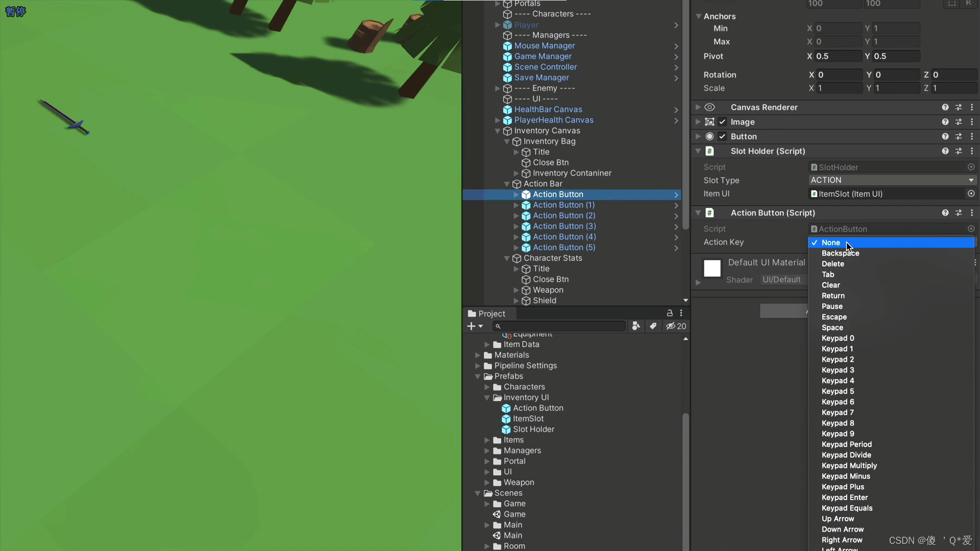This screenshot has height=551, width=980.
Task: Collapse the Action Bar hierarchy node
Action: coord(507,184)
